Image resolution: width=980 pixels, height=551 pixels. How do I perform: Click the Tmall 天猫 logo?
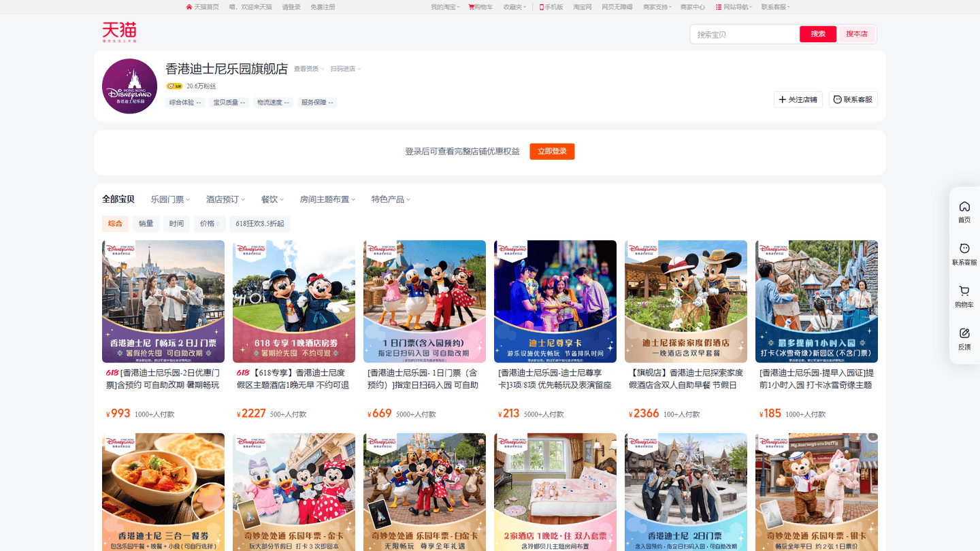[x=119, y=32]
